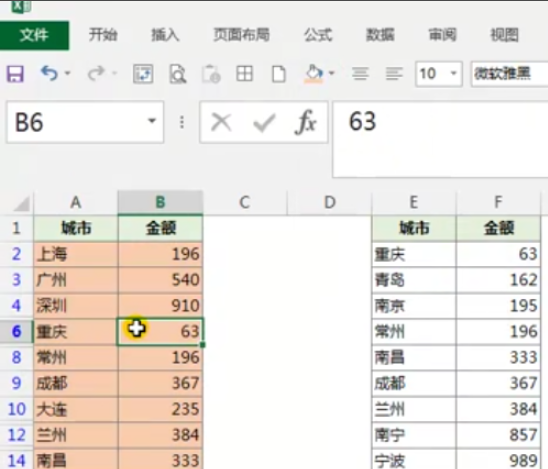Click the Align Left icon
This screenshot has width=548, height=469.
394,74
